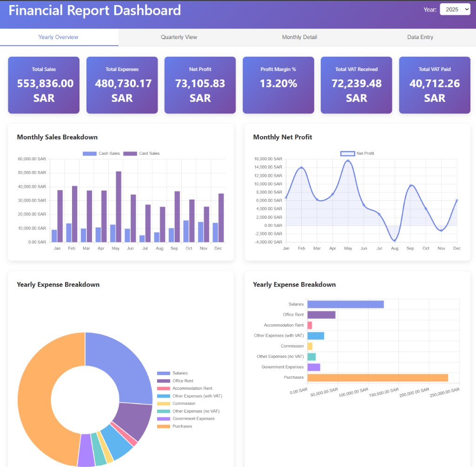Toggle Cash Sales legend swatch in sales chart
The height and width of the screenshot is (467, 476).
90,153
